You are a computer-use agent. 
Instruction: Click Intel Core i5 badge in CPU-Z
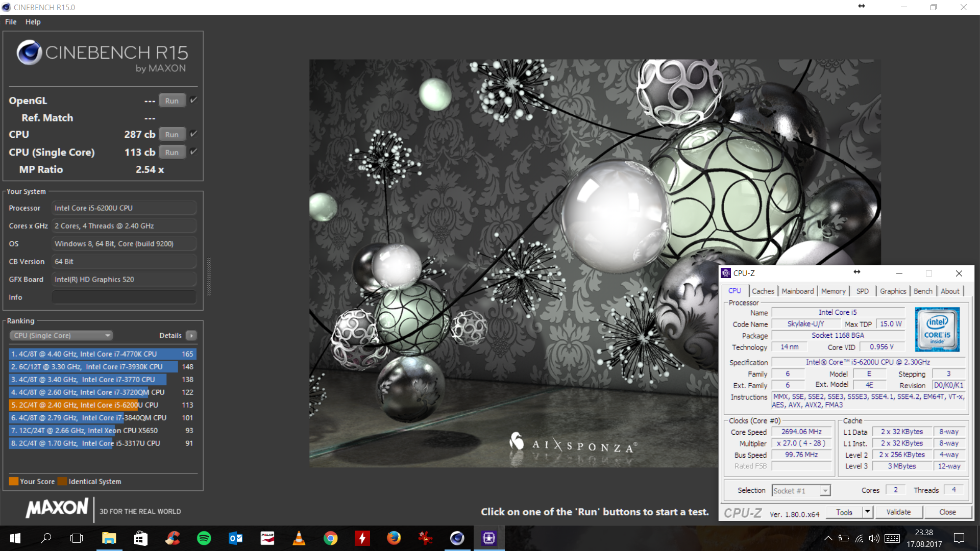pos(937,329)
